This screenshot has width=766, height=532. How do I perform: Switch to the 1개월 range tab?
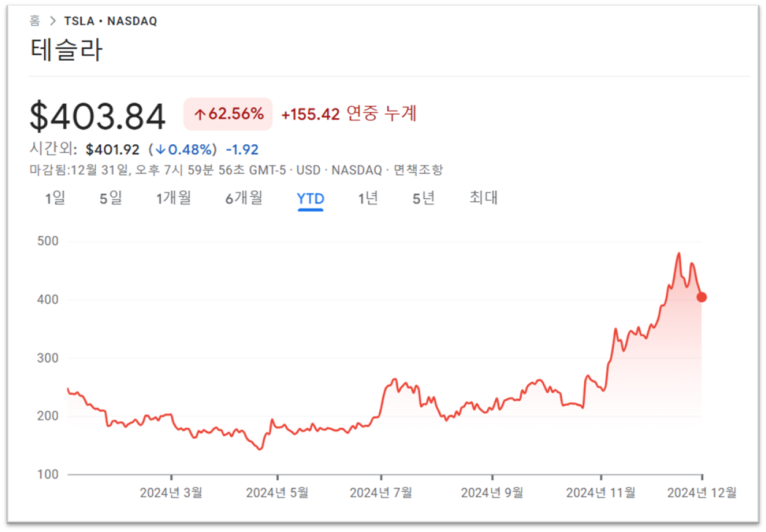(x=173, y=198)
